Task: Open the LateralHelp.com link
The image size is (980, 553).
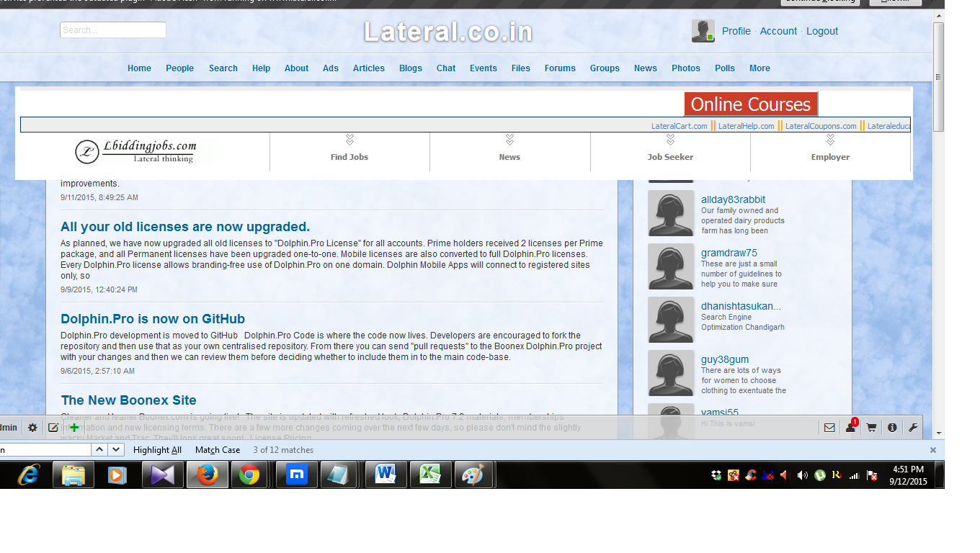Action: [747, 126]
